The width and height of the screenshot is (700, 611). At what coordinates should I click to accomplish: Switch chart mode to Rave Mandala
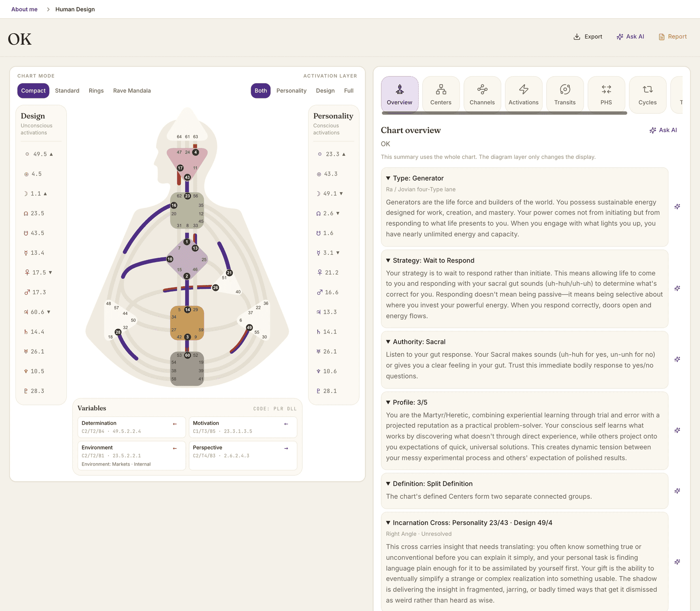[132, 91]
